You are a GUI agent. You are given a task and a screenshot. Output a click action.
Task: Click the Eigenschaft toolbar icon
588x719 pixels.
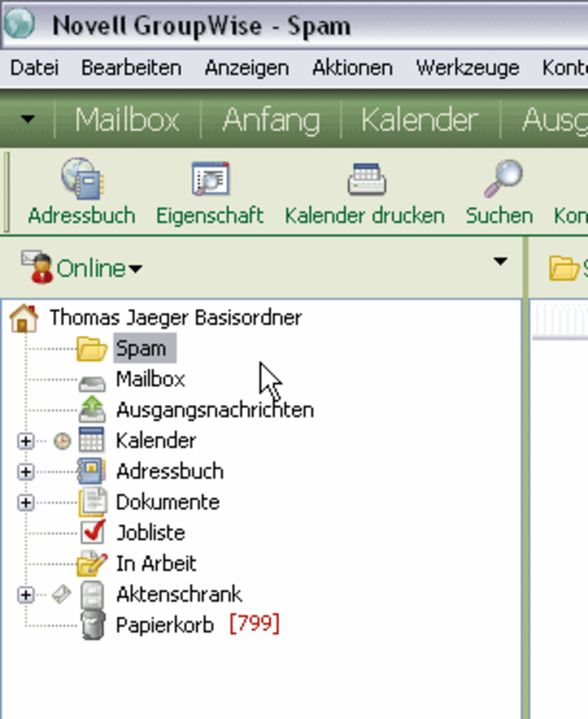(210, 179)
